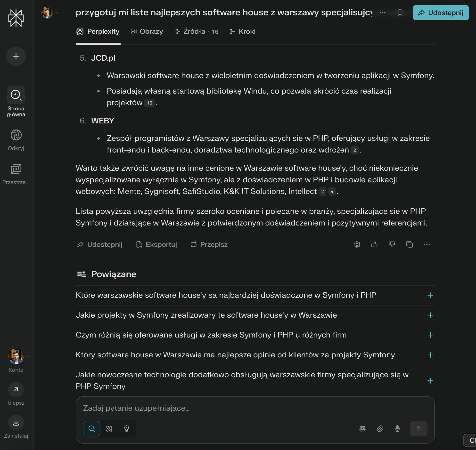This screenshot has height=450, width=476.
Task: Click the teal Udostępnij share button
Action: pyautogui.click(x=441, y=13)
